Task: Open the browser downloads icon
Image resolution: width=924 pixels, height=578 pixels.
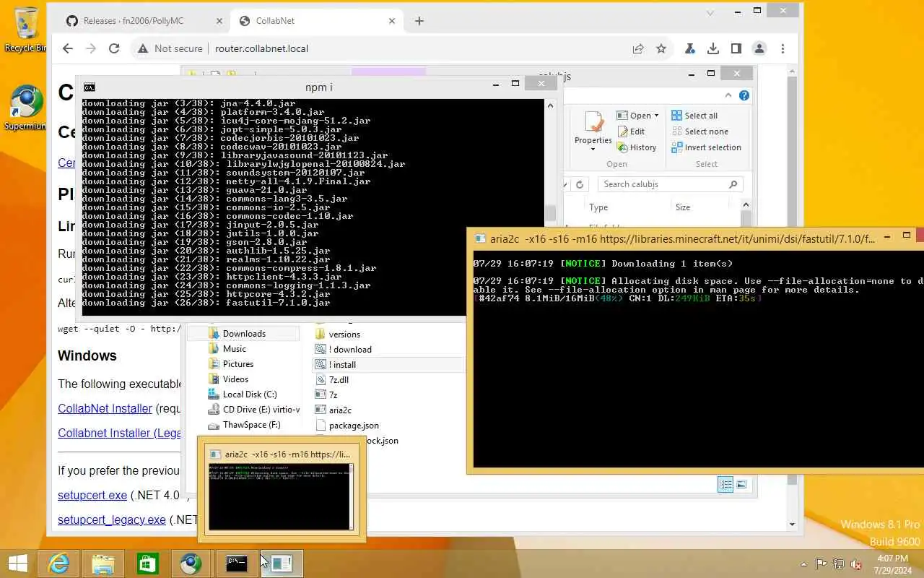Action: pyautogui.click(x=713, y=48)
